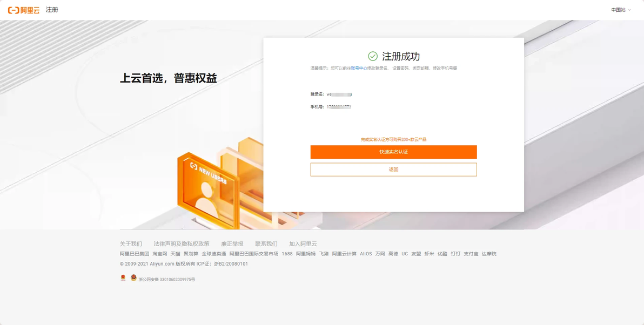Click the 快速实名认证 button

coord(393,152)
